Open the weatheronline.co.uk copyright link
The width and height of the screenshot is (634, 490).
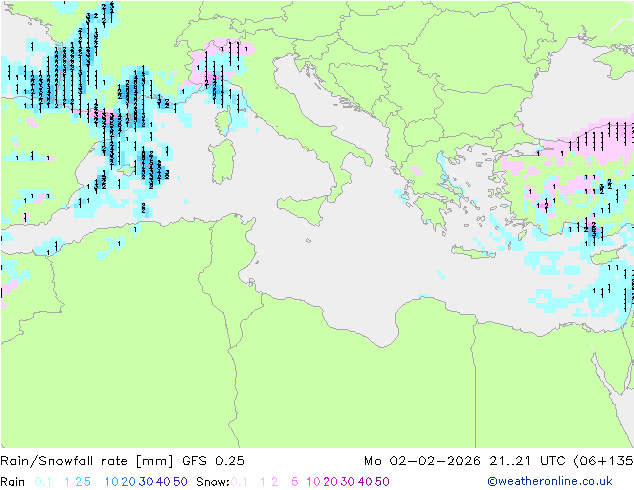click(x=550, y=481)
